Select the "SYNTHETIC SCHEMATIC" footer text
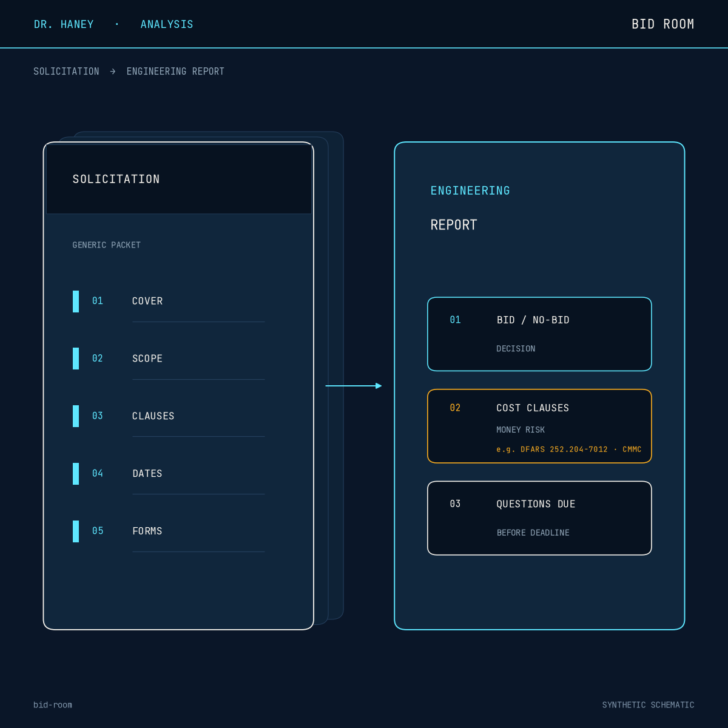The height and width of the screenshot is (728, 728). click(648, 705)
